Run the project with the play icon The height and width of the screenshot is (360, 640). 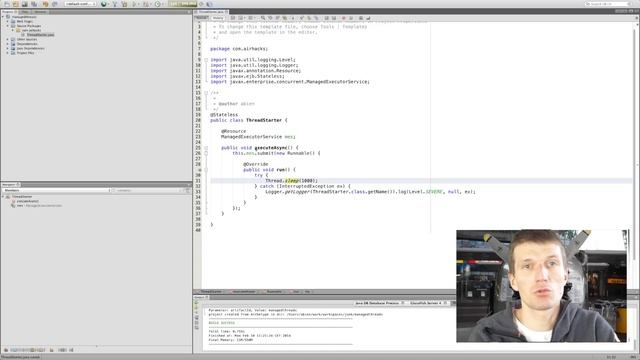(x=134, y=4)
